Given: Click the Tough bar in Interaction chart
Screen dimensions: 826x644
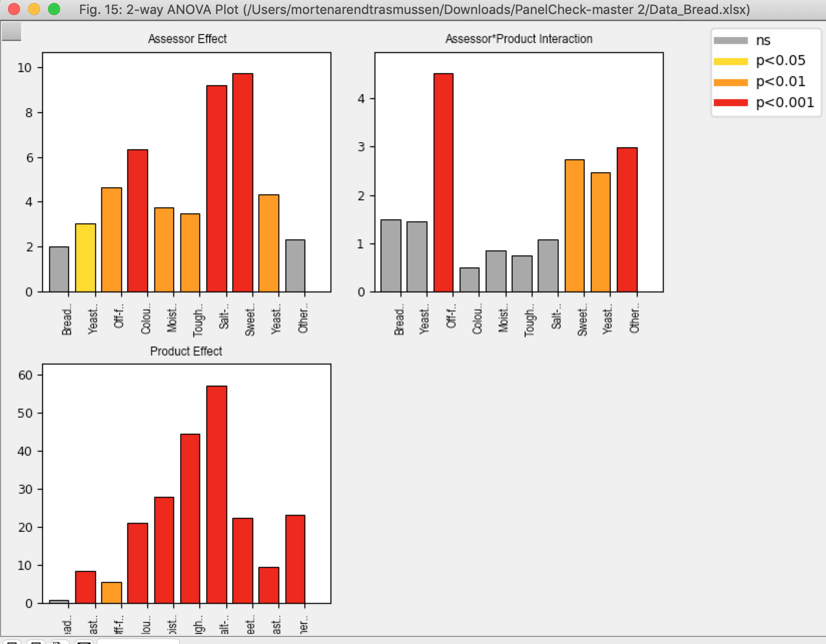Looking at the screenshot, I should click(522, 274).
